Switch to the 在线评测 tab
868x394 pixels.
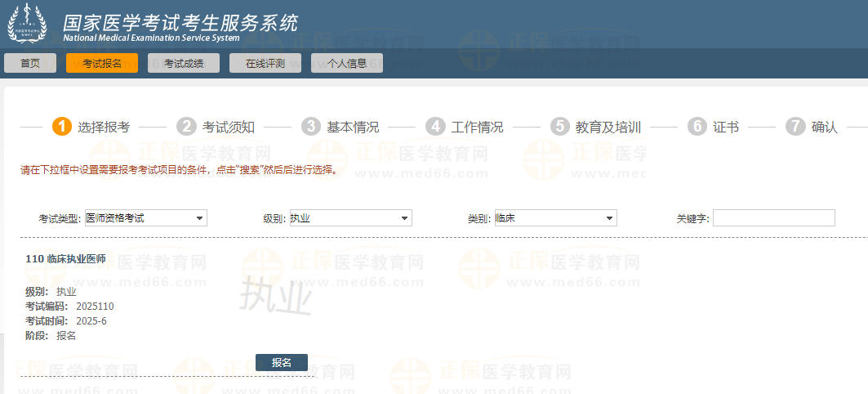point(265,63)
